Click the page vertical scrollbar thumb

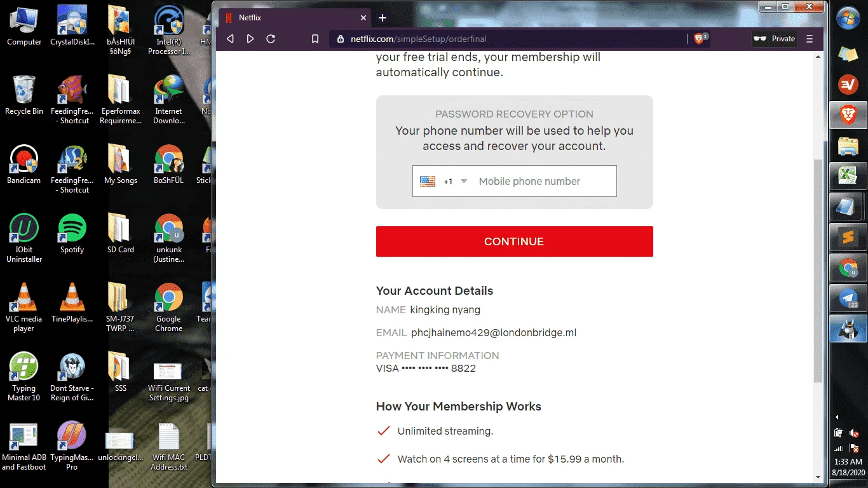(818, 271)
